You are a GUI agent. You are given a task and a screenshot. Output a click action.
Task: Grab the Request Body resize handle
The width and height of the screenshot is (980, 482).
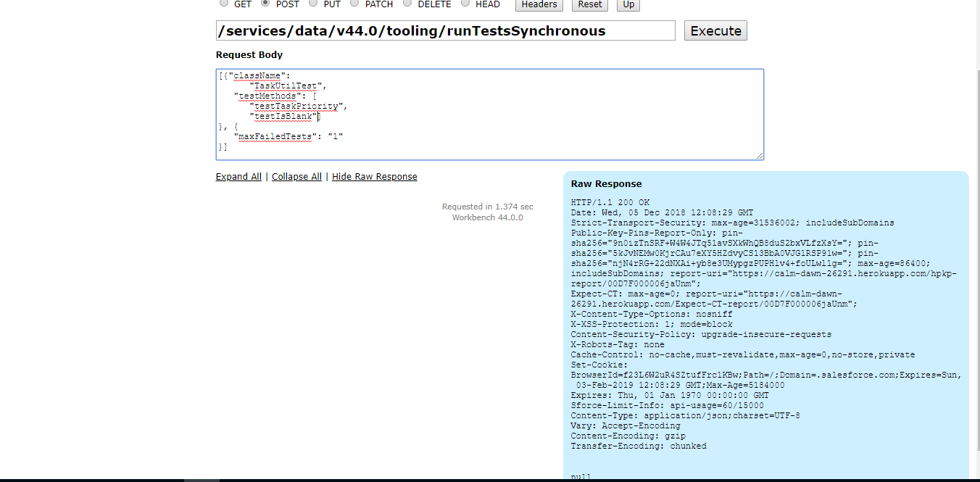[x=760, y=156]
